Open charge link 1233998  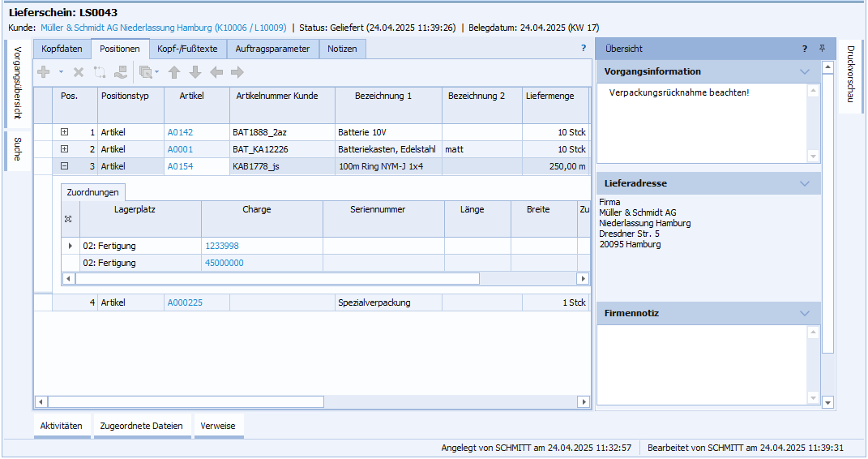click(222, 246)
